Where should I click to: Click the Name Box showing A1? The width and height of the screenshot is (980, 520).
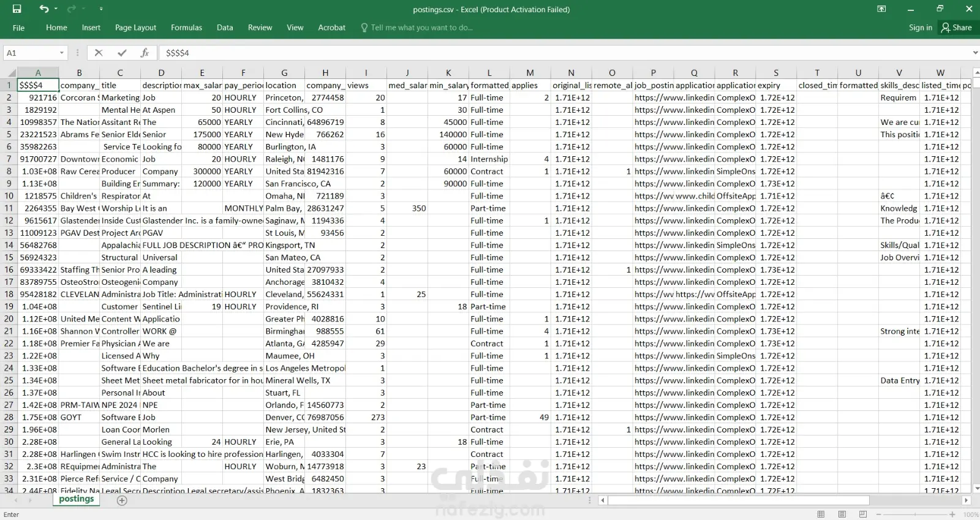pos(31,53)
